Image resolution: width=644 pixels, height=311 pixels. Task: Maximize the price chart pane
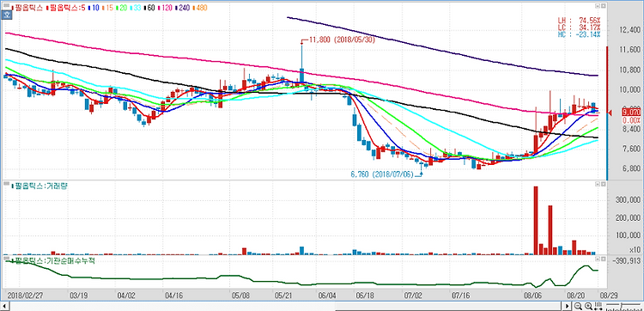pyautogui.click(x=604, y=6)
